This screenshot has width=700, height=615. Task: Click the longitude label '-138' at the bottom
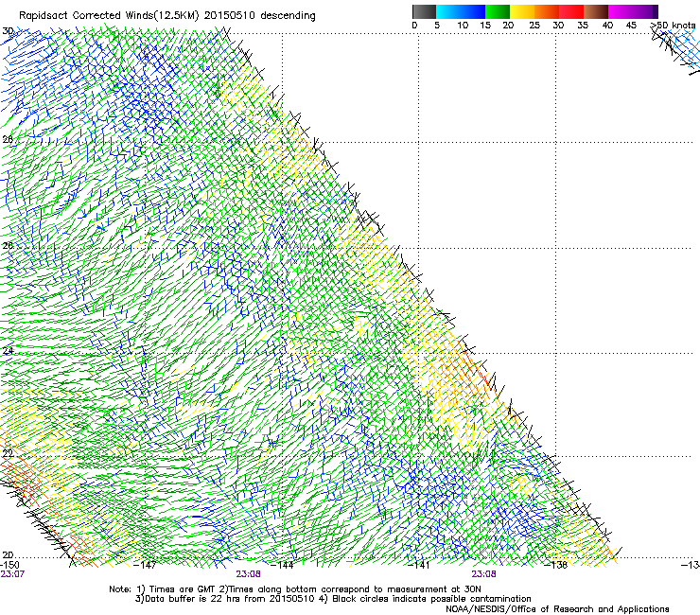click(x=556, y=565)
